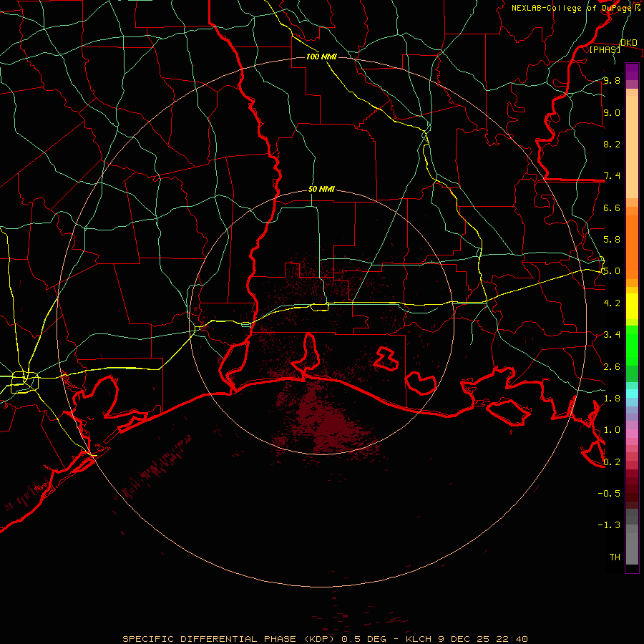Click the -1.3 value on the color scale
The image size is (644, 644).
click(610, 525)
